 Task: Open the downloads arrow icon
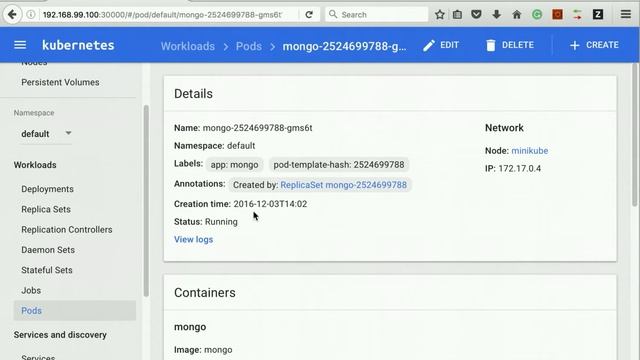[x=496, y=15]
